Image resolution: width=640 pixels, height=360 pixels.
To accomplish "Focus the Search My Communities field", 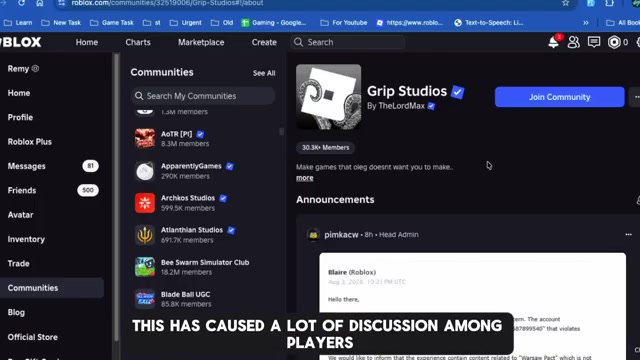I will pyautogui.click(x=203, y=96).
